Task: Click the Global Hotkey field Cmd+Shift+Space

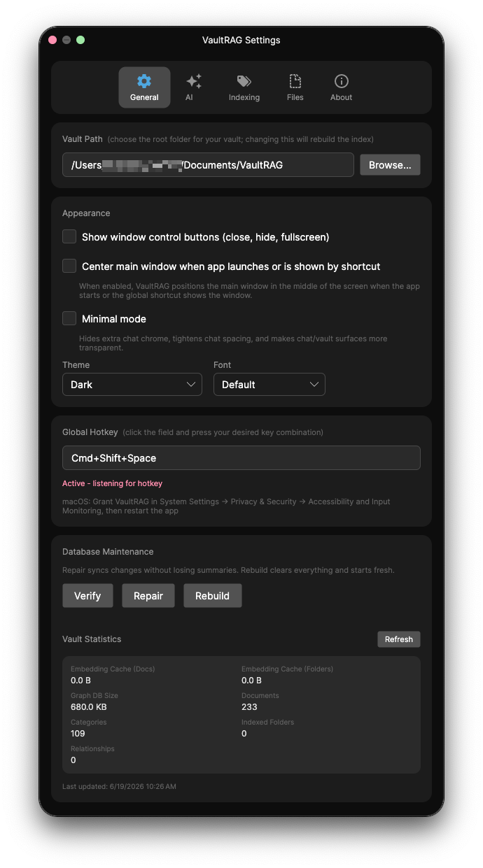Action: click(x=241, y=458)
